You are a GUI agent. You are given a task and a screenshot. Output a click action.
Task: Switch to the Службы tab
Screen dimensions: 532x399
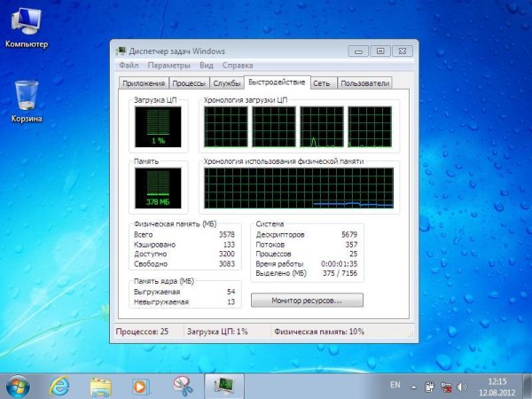228,83
